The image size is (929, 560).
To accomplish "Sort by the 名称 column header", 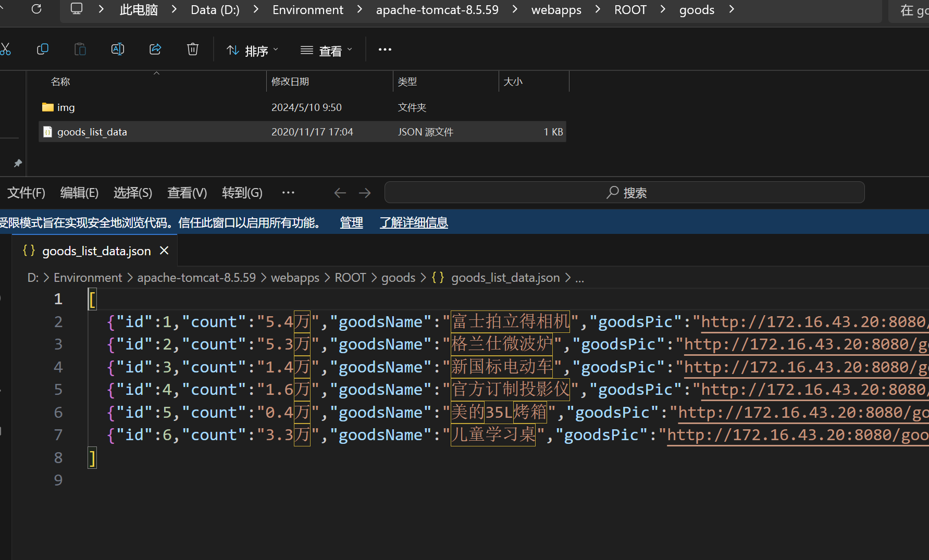I will pyautogui.click(x=60, y=82).
